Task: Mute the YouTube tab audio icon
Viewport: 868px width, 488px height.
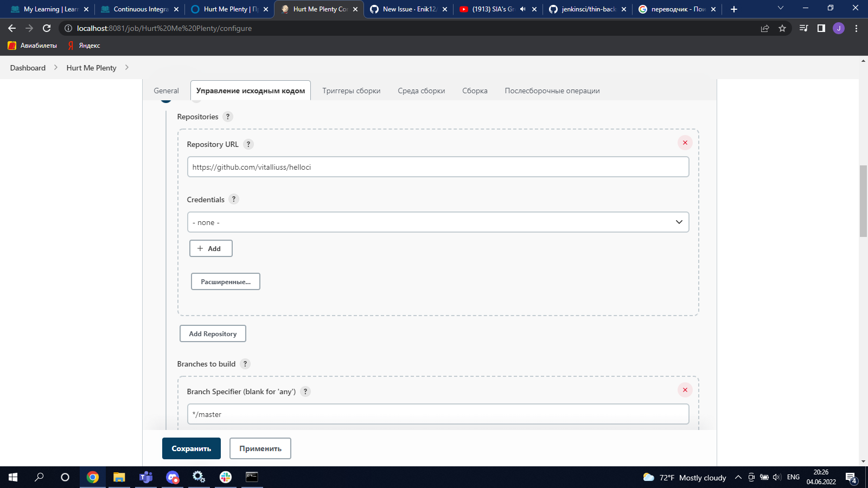Action: tap(523, 9)
